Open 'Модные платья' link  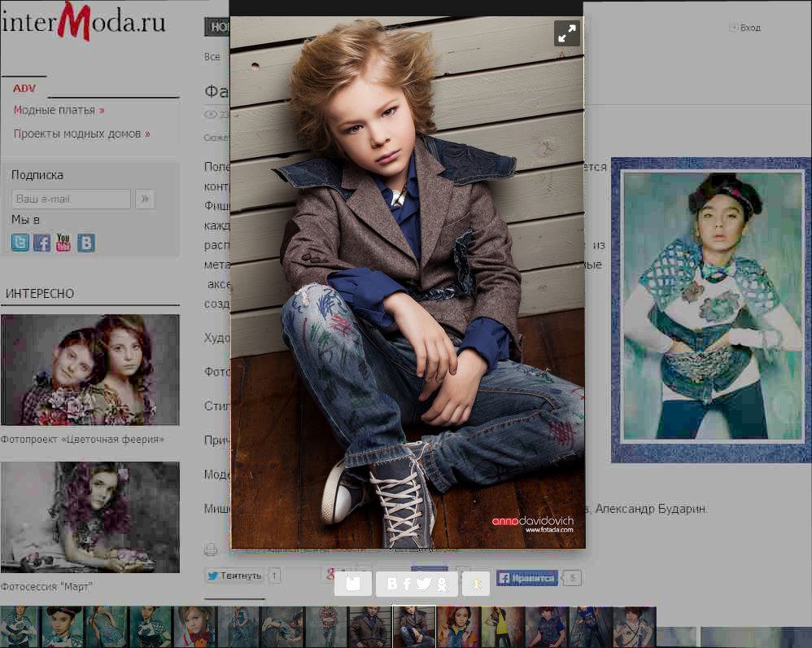pyautogui.click(x=59, y=111)
